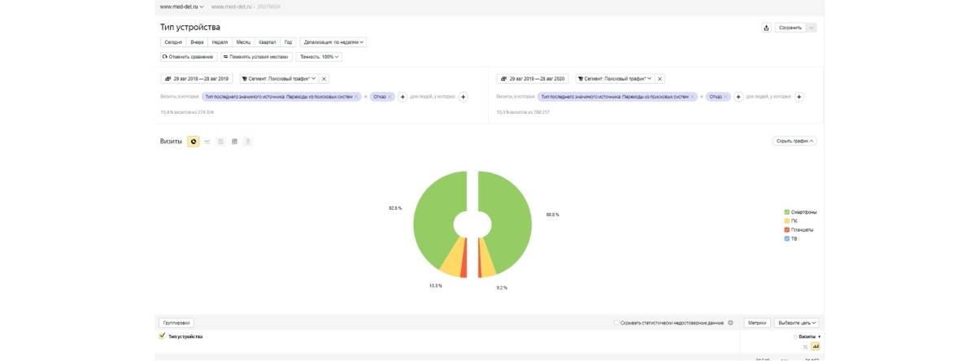Click the Сохранить button
Viewport: 980px width, 361px height.
pyautogui.click(x=791, y=28)
